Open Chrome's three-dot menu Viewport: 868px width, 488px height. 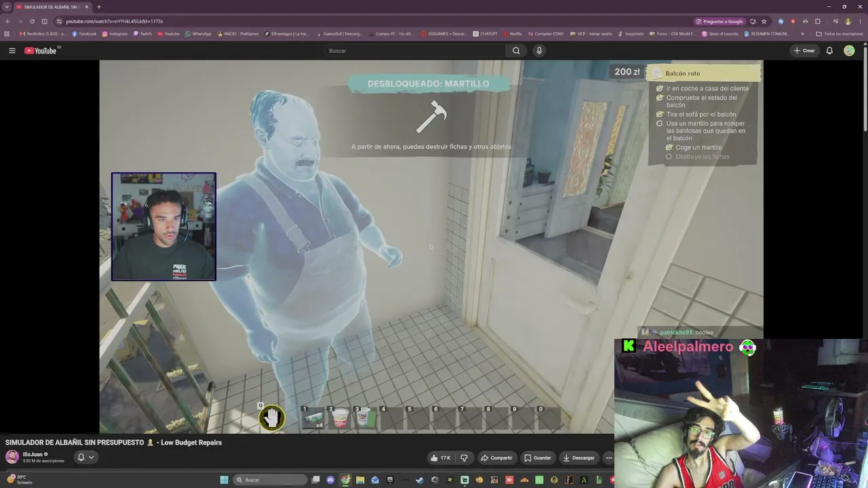tap(860, 21)
